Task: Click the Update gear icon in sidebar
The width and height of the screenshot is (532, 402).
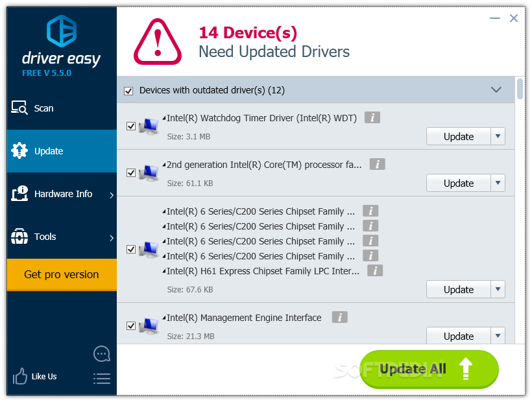Action: tap(19, 150)
